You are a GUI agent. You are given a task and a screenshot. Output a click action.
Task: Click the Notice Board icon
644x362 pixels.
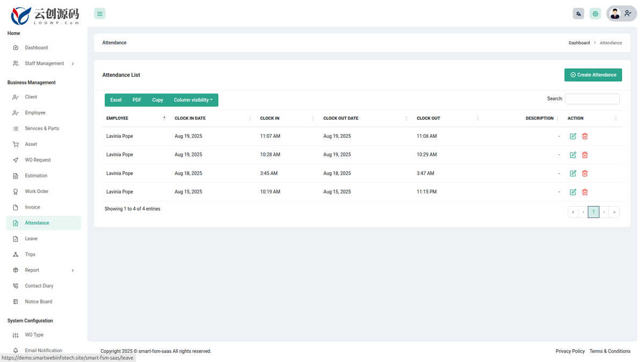point(16,301)
